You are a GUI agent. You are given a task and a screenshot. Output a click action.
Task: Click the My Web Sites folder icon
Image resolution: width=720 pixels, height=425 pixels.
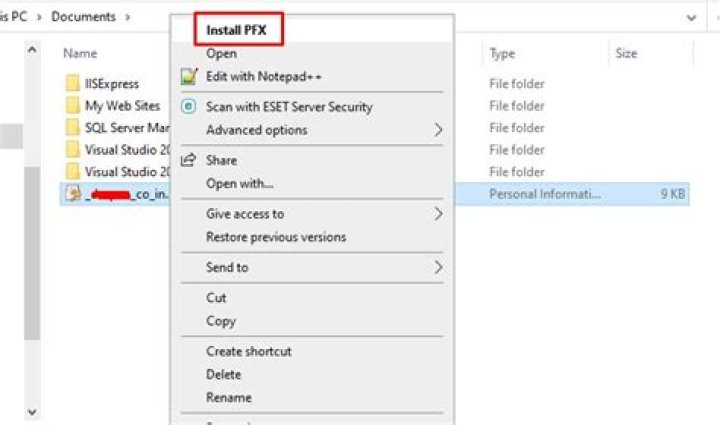[72, 106]
